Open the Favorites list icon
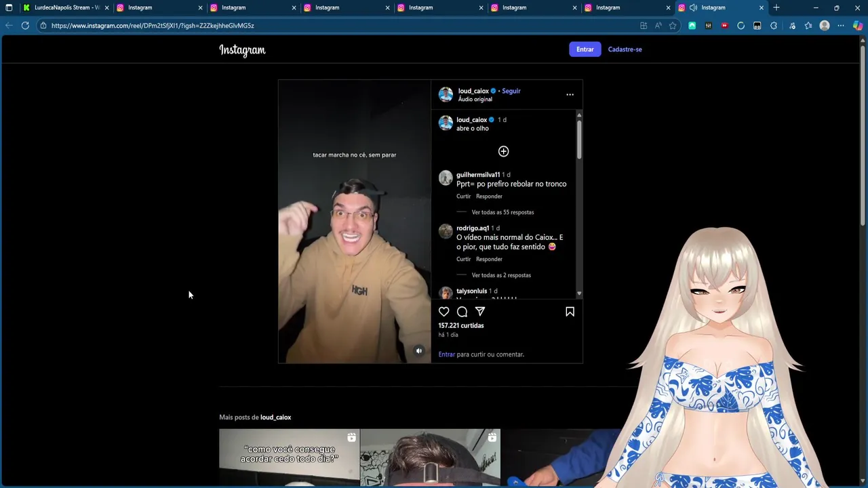The height and width of the screenshot is (488, 868). click(808, 26)
